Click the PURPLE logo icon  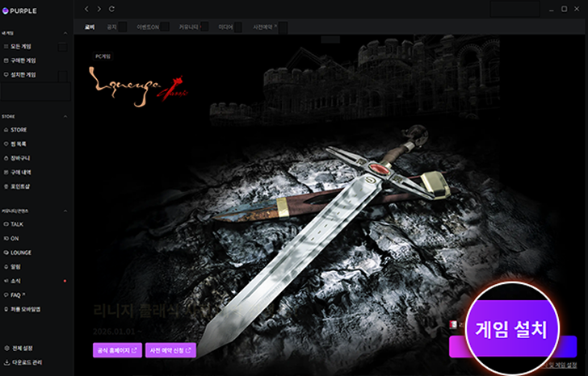click(x=5, y=10)
